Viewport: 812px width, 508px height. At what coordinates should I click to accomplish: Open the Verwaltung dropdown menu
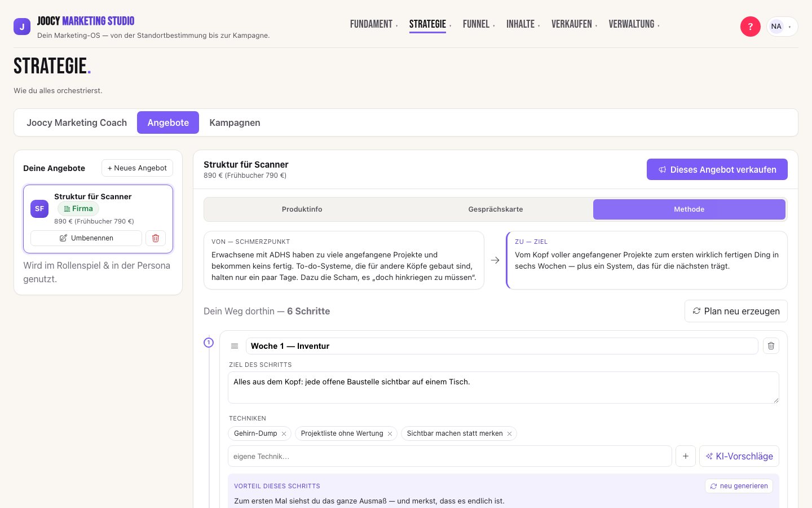[634, 24]
